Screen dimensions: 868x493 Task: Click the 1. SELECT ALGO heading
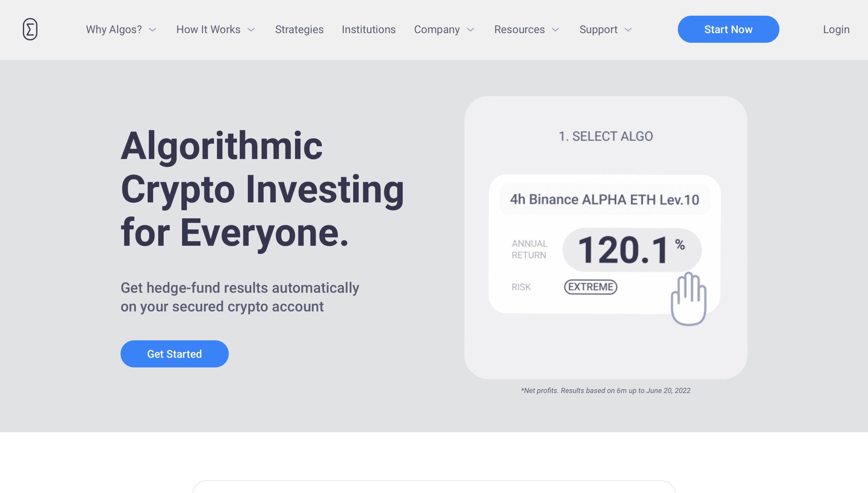[606, 136]
